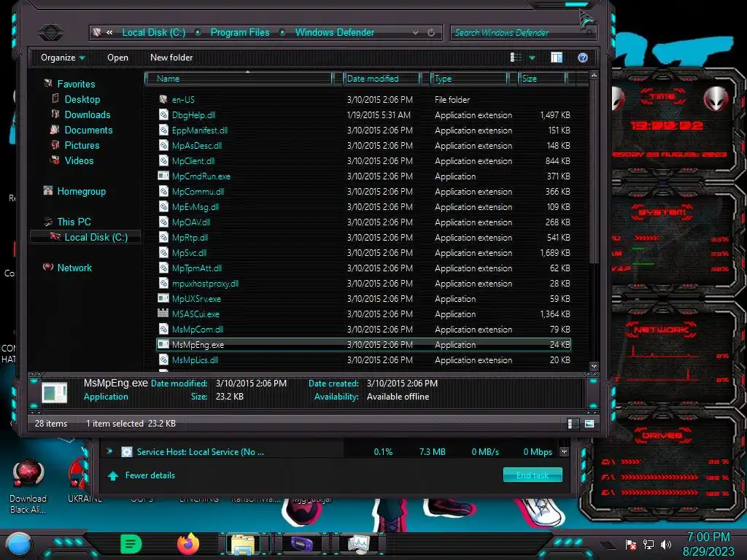Change view with the view icon

click(x=516, y=58)
